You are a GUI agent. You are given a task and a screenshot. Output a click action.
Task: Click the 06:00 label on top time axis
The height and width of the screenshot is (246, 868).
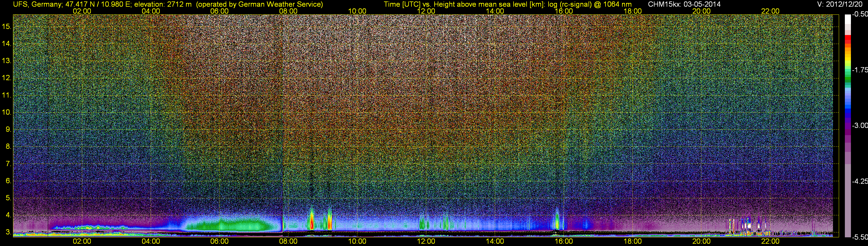click(x=219, y=11)
